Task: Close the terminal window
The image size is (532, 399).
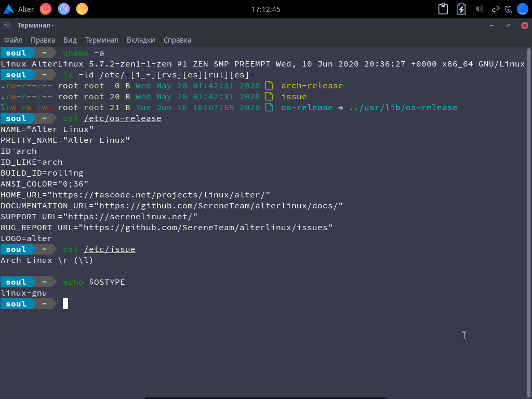Action: 525,25
